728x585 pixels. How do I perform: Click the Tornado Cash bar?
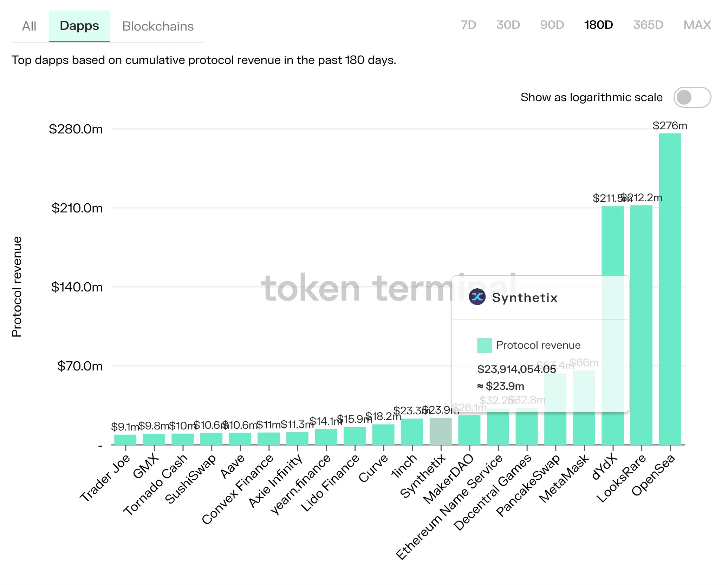coord(183,439)
